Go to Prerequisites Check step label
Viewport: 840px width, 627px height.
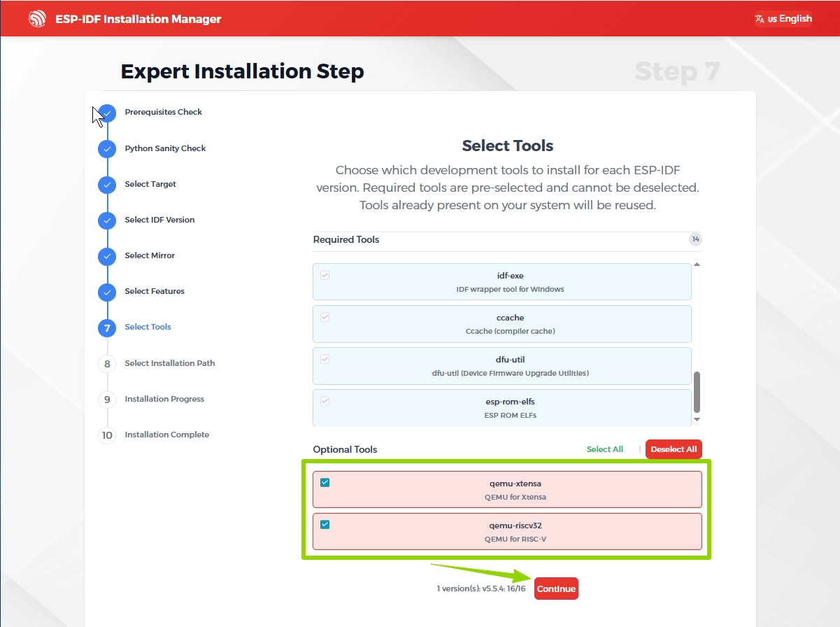coord(163,112)
